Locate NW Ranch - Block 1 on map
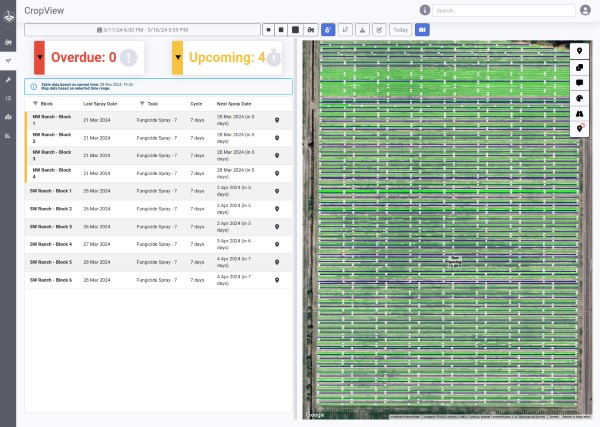The width and height of the screenshot is (600, 427). pyautogui.click(x=277, y=119)
